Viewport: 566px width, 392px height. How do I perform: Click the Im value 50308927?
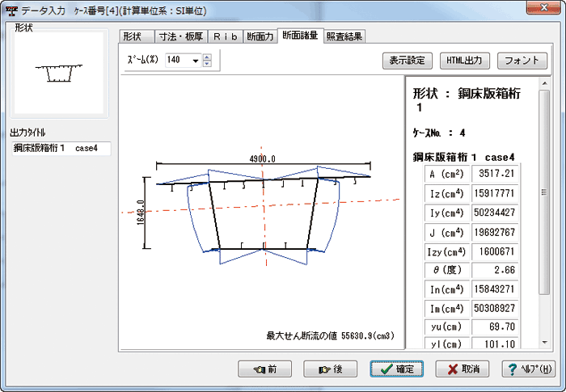[x=495, y=309]
